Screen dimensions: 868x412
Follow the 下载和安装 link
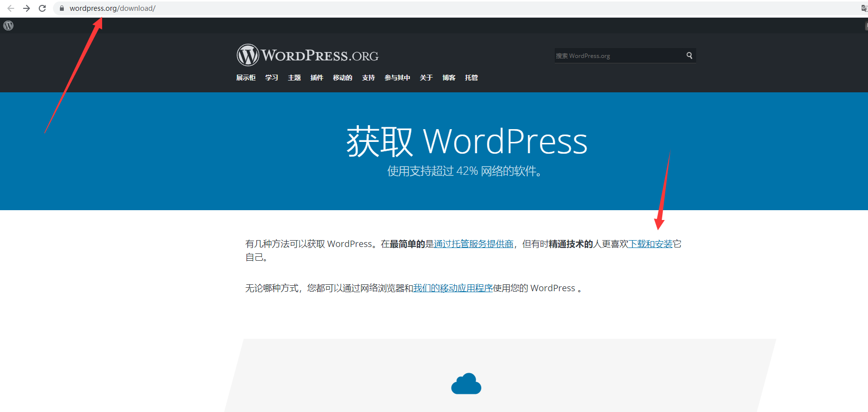point(651,244)
